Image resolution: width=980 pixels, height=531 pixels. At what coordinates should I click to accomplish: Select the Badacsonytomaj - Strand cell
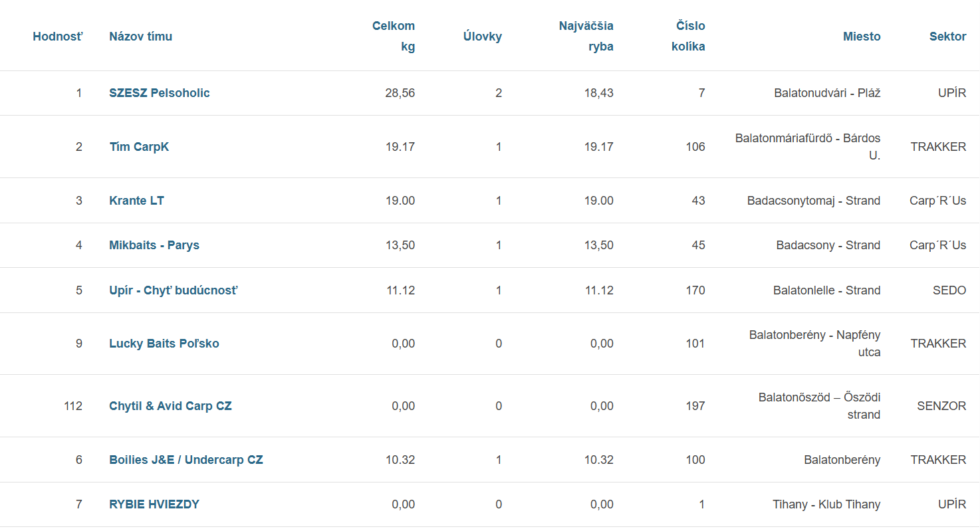point(814,201)
